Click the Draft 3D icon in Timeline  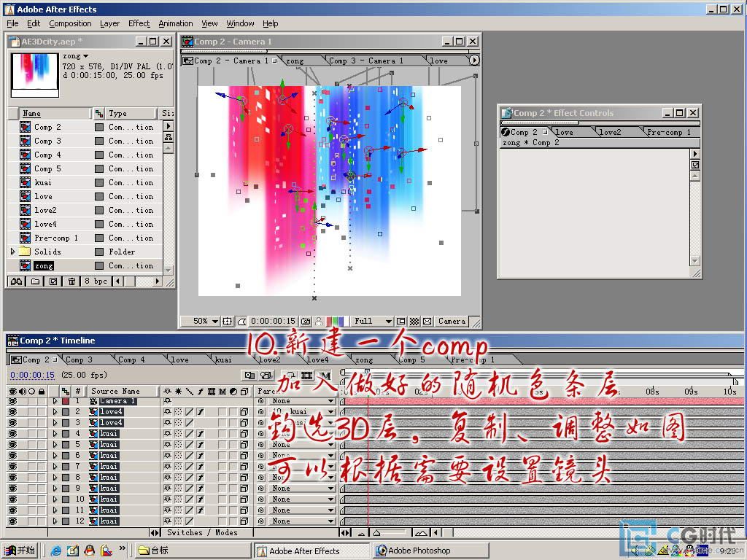pyautogui.click(x=266, y=376)
